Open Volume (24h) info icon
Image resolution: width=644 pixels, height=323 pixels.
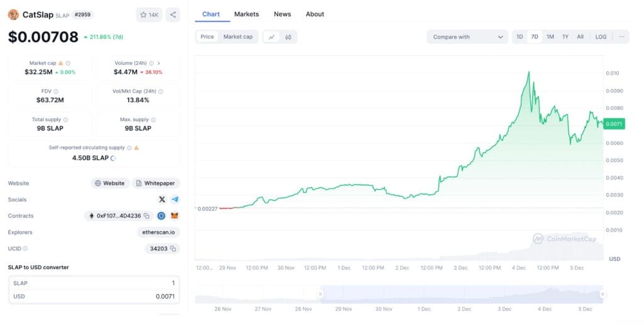tap(152, 63)
